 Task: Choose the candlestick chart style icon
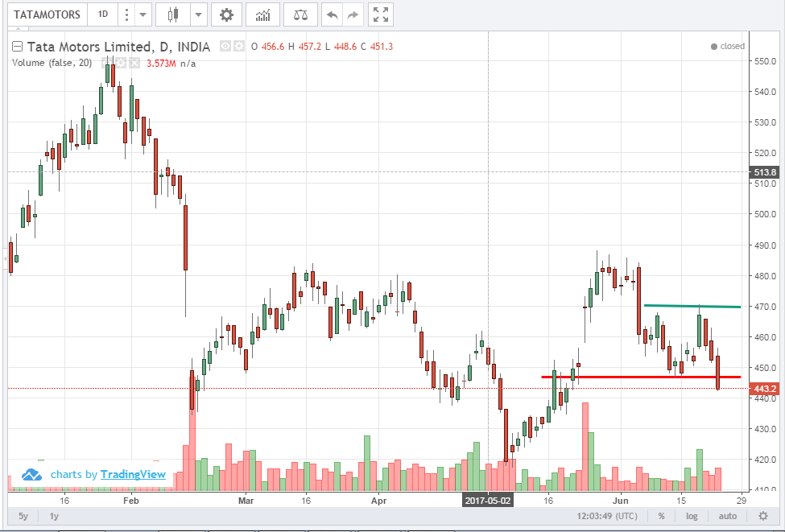[173, 14]
